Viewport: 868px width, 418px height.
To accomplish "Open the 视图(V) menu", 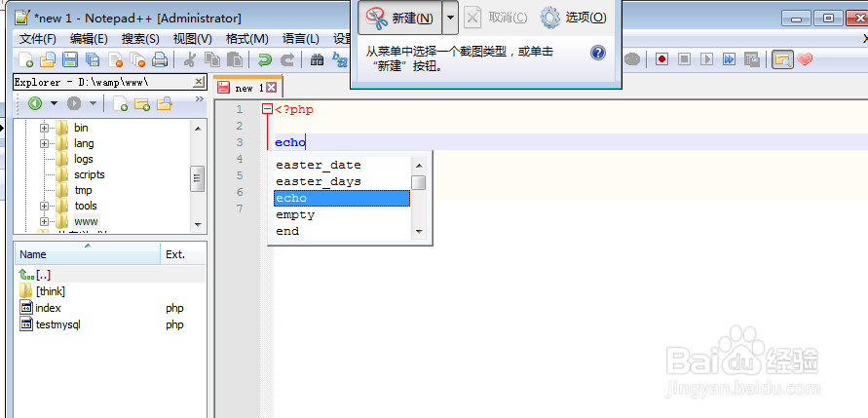I will click(193, 39).
